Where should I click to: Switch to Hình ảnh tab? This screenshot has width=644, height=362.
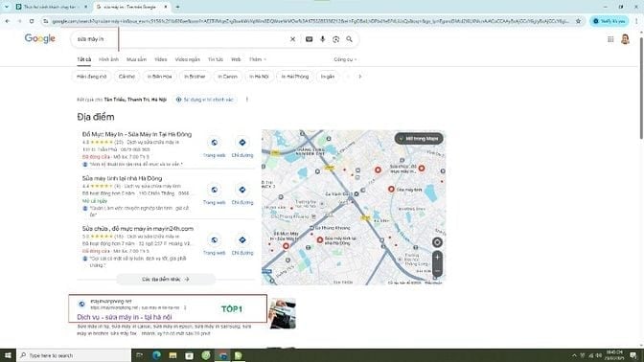pyautogui.click(x=108, y=59)
